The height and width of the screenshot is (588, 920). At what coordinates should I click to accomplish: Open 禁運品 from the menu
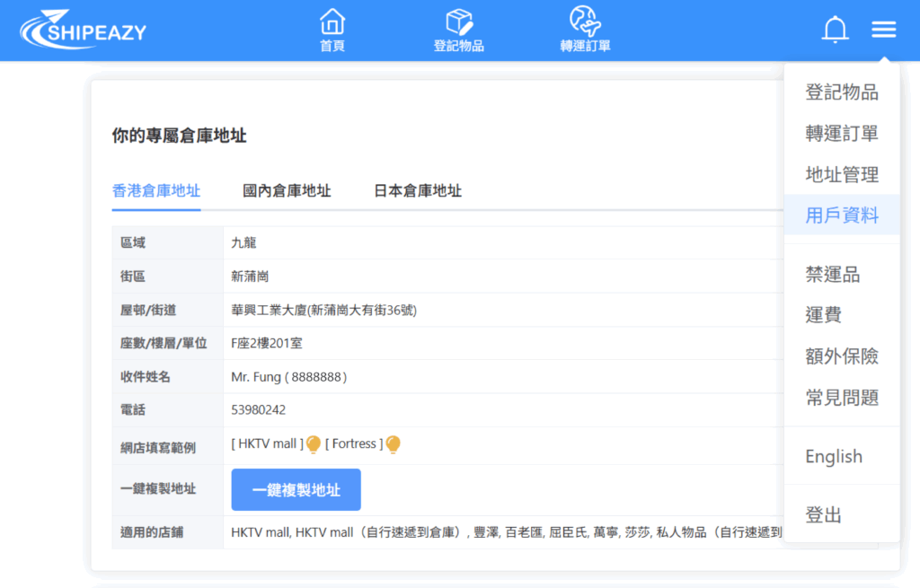(x=833, y=275)
